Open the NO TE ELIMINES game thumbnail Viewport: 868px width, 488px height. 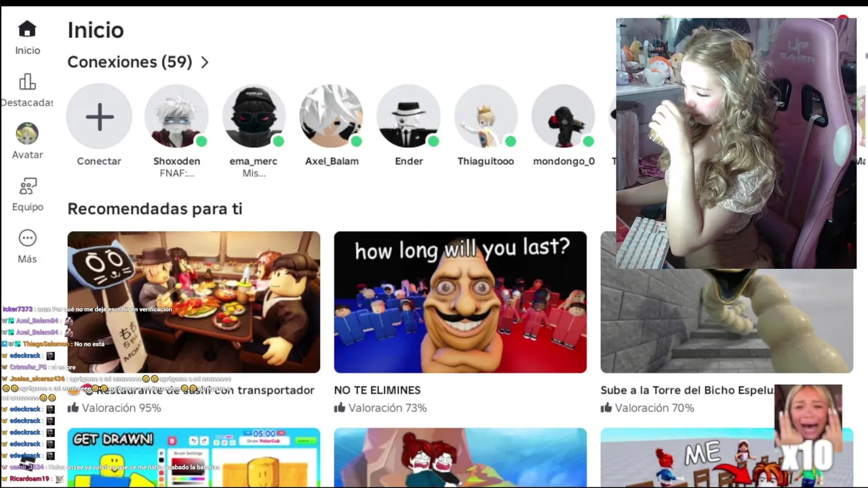[460, 302]
